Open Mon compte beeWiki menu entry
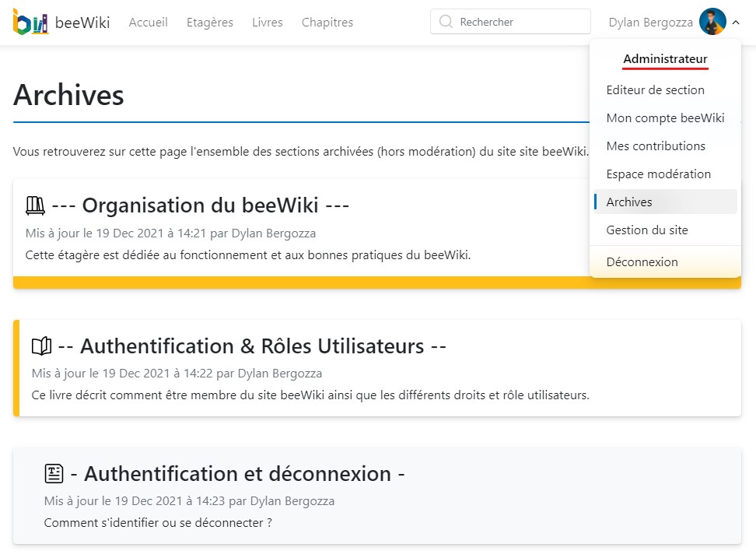 click(665, 118)
